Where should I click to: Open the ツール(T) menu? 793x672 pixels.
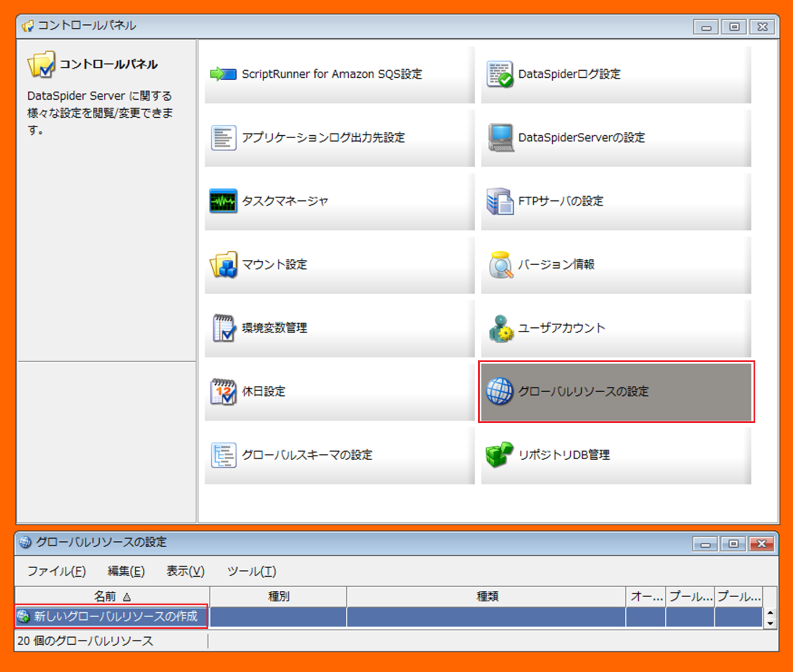coord(252,571)
